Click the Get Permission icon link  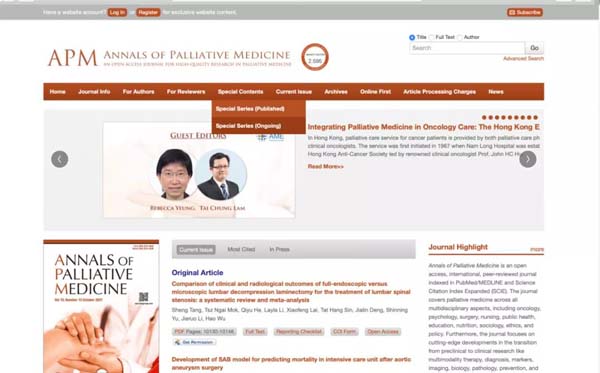click(x=194, y=342)
